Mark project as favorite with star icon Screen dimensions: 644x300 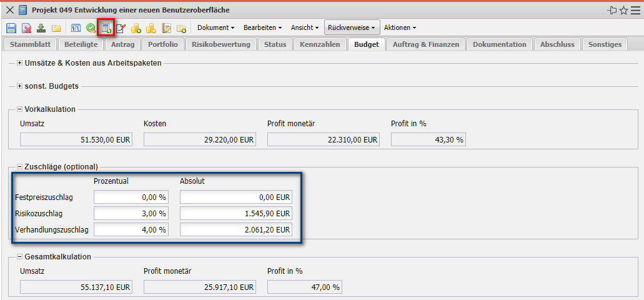[625, 11]
